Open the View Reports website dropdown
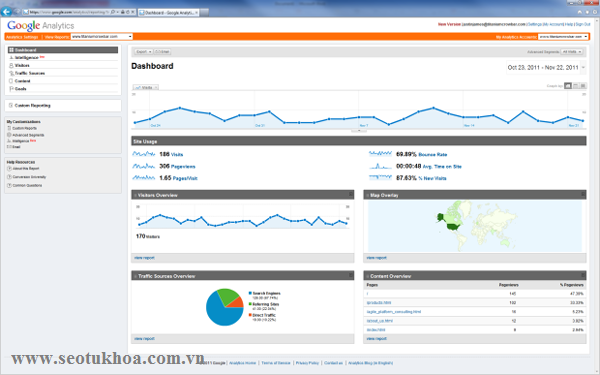 pos(101,37)
